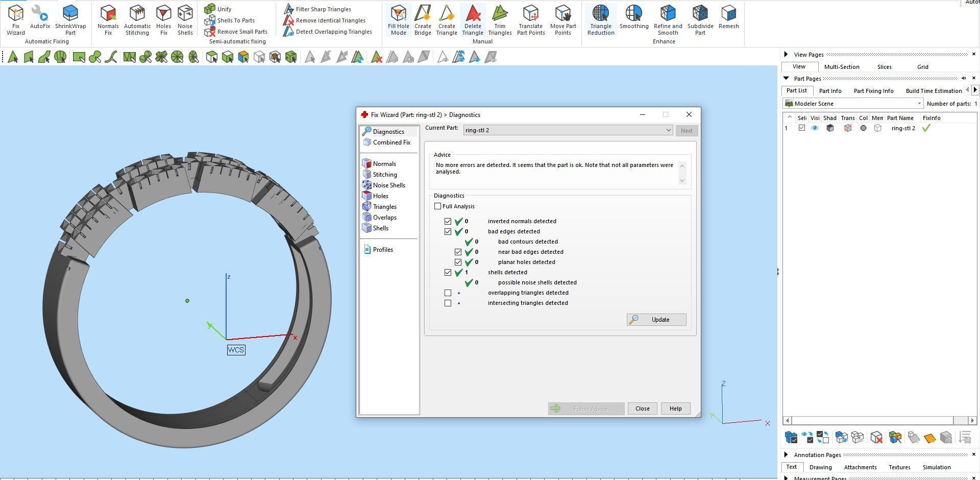Select Translate Part Points

[531, 20]
